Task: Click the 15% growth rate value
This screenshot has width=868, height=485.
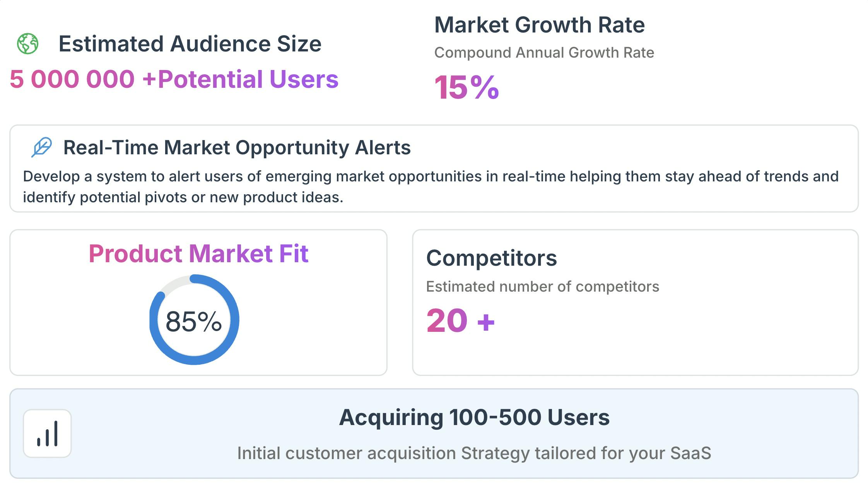Action: click(467, 88)
